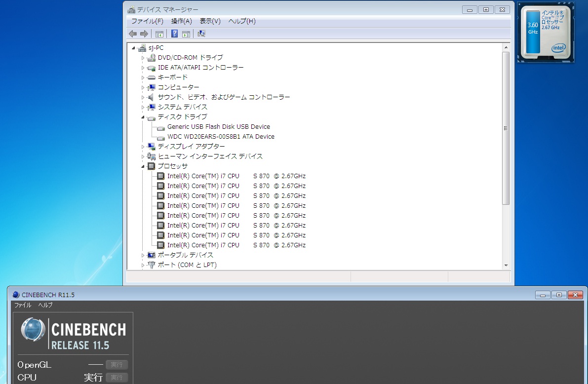Viewport: 588px width, 384px height.
Task: Select the ポータブル デバイス row text
Action: [x=185, y=255]
